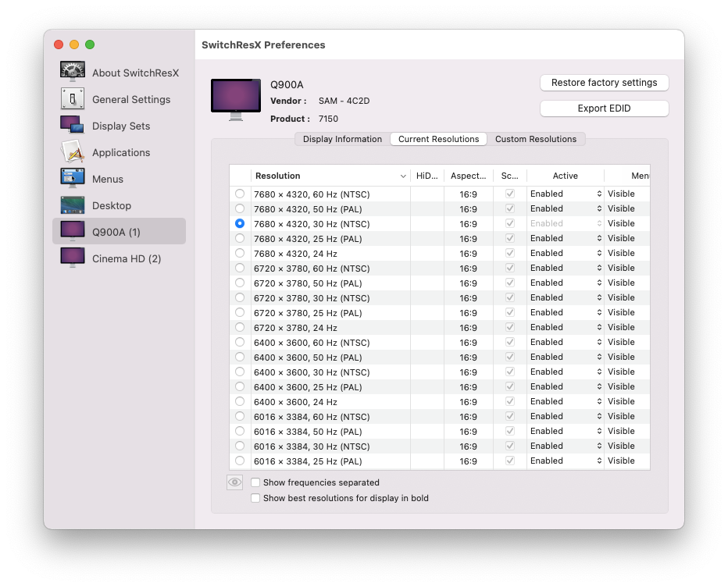Click Export EDID button
Image resolution: width=728 pixels, height=587 pixels.
tap(604, 109)
